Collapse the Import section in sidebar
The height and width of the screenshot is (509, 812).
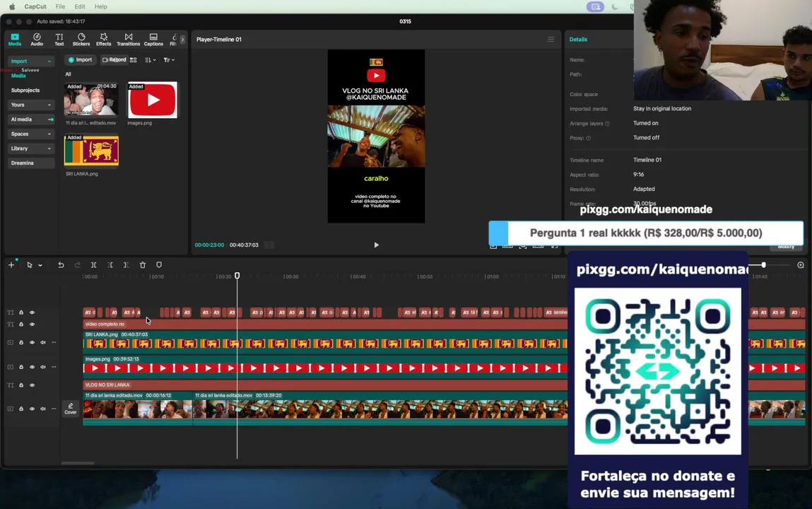tap(30, 61)
